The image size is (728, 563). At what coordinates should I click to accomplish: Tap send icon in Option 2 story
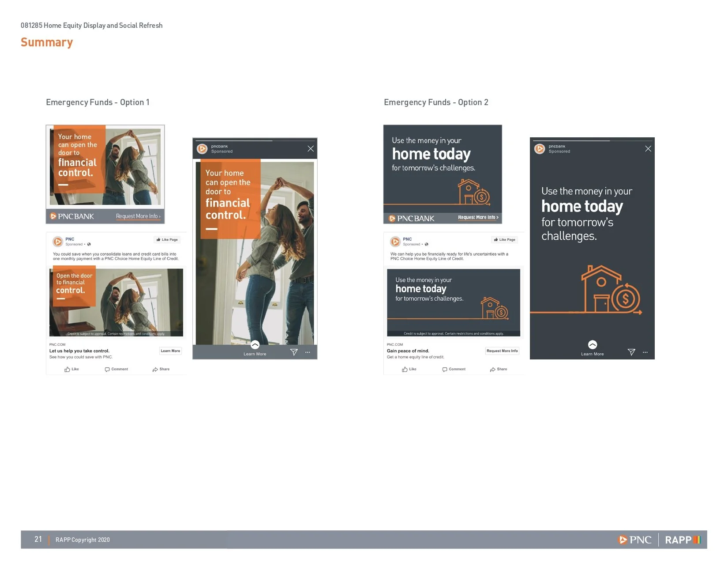[631, 352]
